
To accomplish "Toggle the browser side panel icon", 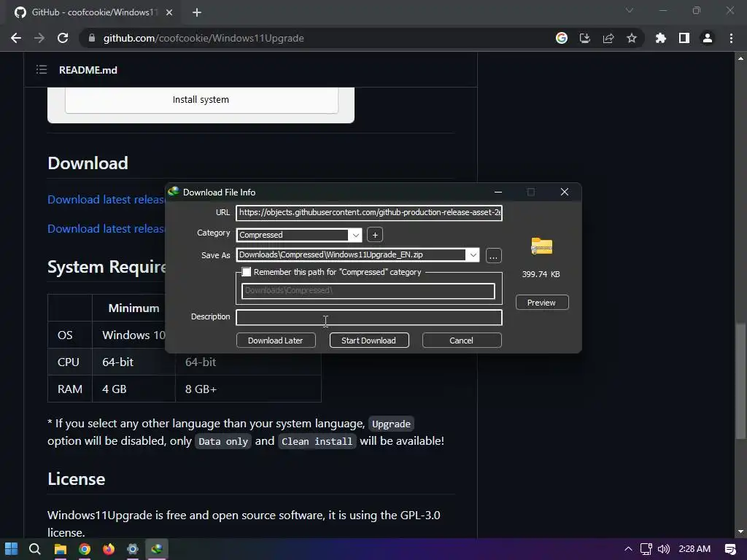I will 684,38.
